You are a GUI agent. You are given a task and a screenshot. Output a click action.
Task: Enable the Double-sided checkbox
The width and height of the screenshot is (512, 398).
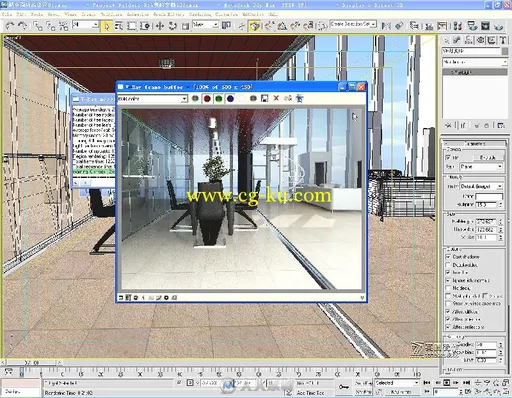tap(448, 265)
